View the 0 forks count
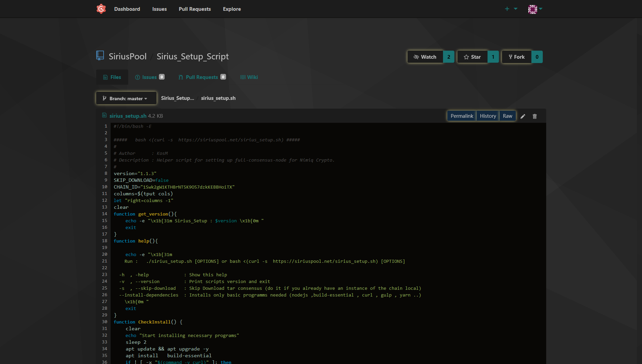The height and width of the screenshot is (364, 642). coord(537,57)
